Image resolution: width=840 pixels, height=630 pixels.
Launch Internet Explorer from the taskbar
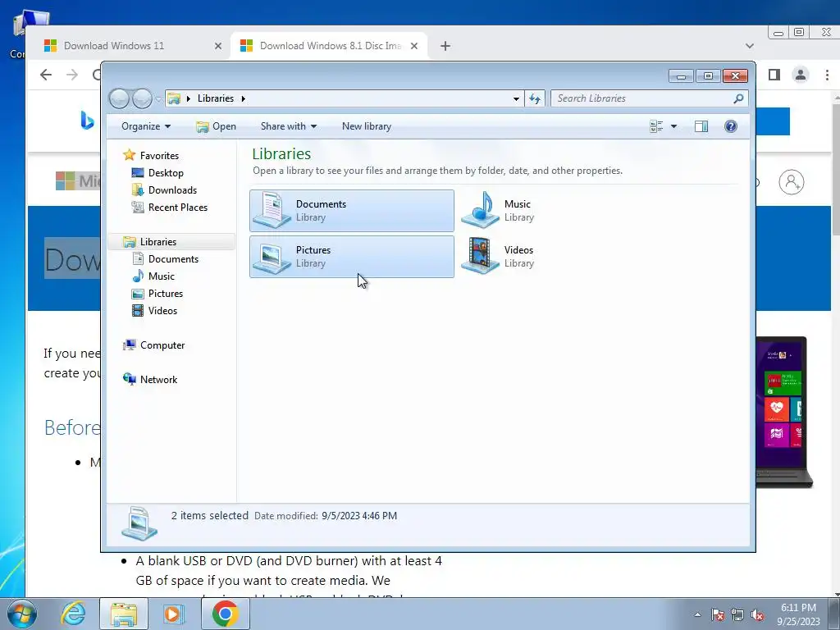click(73, 614)
